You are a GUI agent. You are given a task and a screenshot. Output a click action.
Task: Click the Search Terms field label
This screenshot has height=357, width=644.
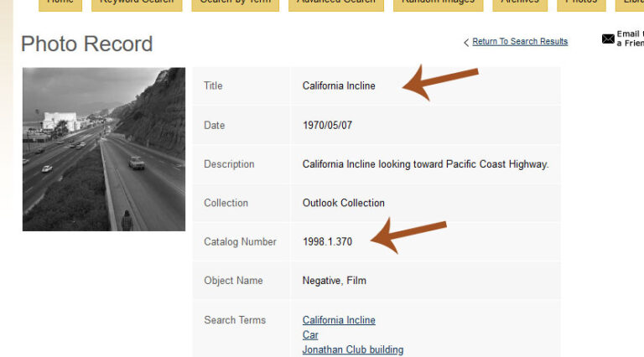coord(235,320)
